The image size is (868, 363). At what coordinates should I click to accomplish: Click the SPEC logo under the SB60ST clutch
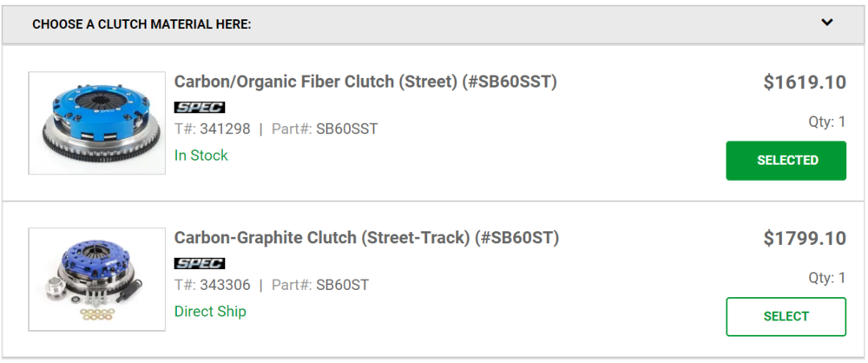200,264
